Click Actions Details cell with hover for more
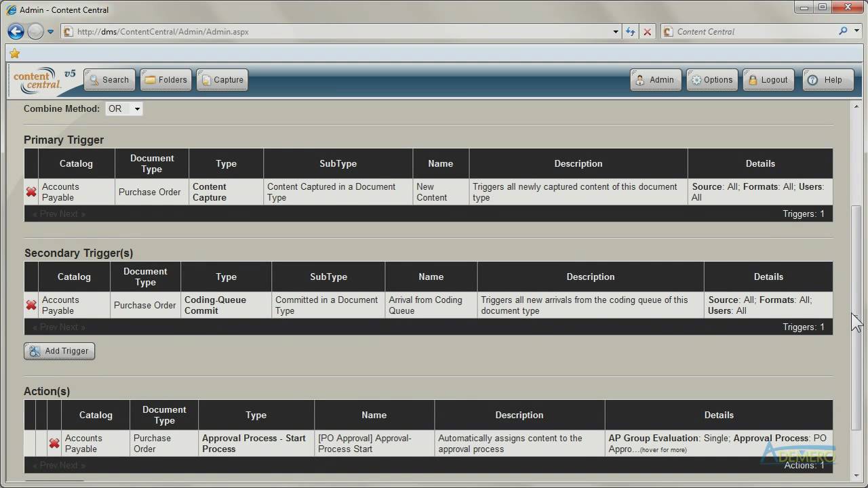 click(x=719, y=443)
